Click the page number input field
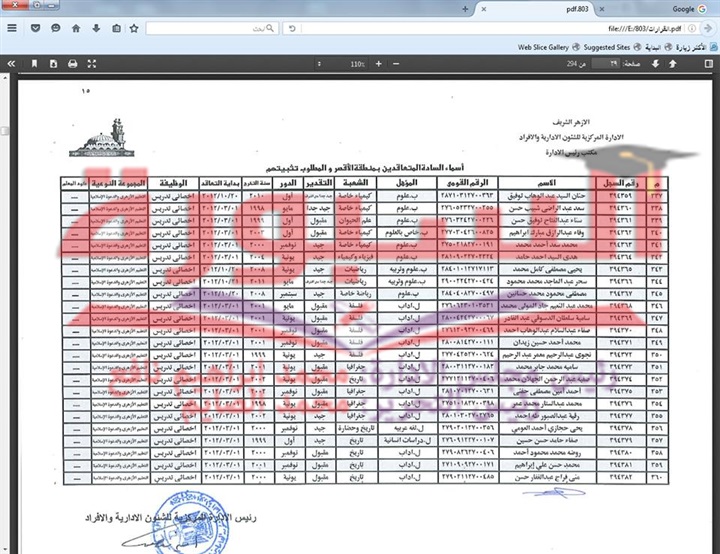 pyautogui.click(x=605, y=63)
